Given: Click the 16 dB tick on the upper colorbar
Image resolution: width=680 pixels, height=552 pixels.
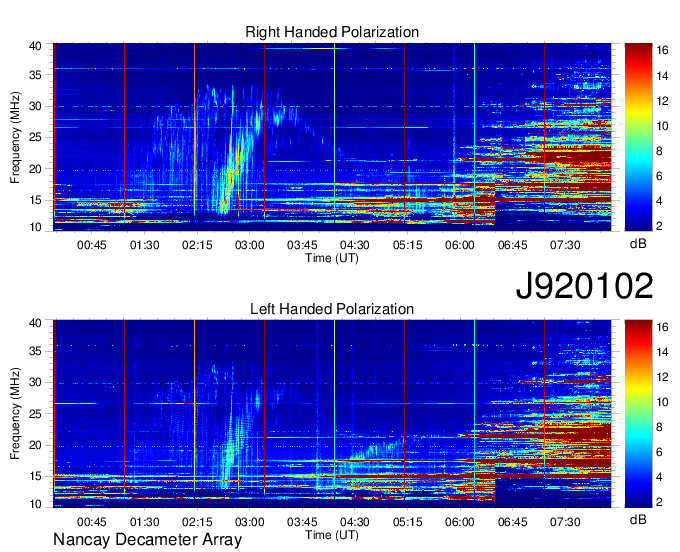Looking at the screenshot, I should (662, 51).
